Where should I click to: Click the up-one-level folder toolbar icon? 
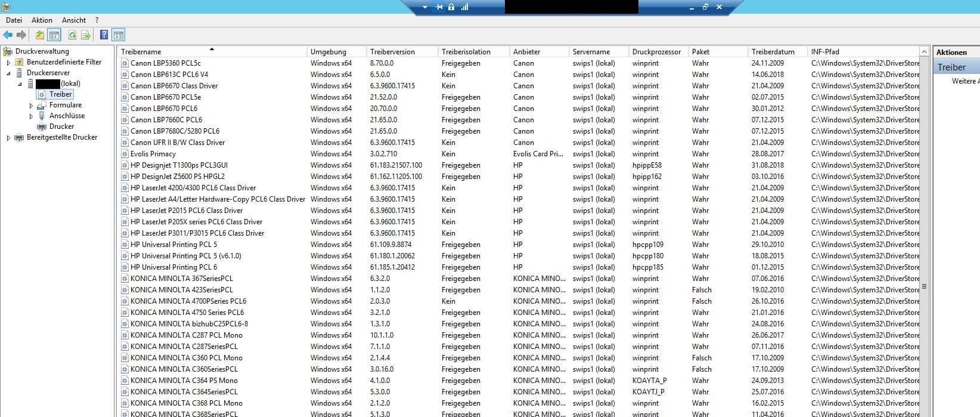[x=40, y=35]
